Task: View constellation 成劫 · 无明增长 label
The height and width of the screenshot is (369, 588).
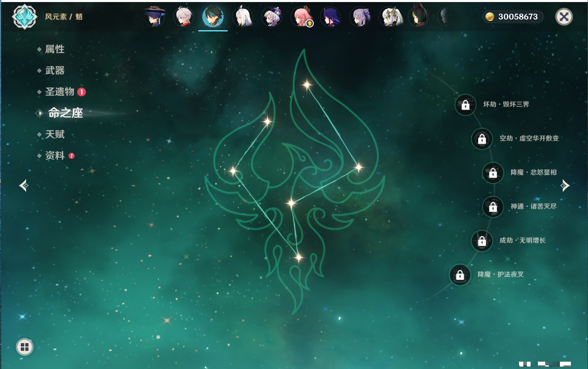Action: tap(522, 240)
